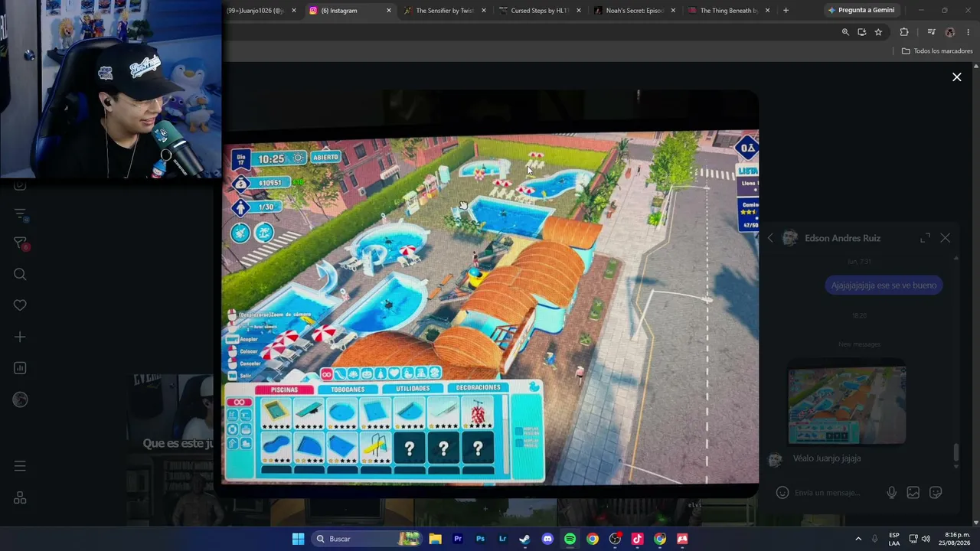This screenshot has width=980, height=551.
Task: Expand the chat panel to full view
Action: (x=925, y=238)
